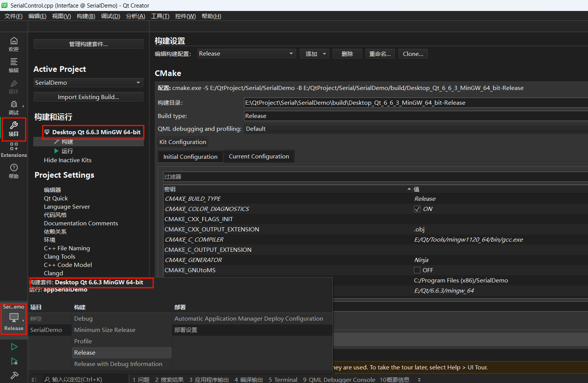The width and height of the screenshot is (588, 383).
Task: Click the sort arrow in the 密钥 column header
Action: 409,189
